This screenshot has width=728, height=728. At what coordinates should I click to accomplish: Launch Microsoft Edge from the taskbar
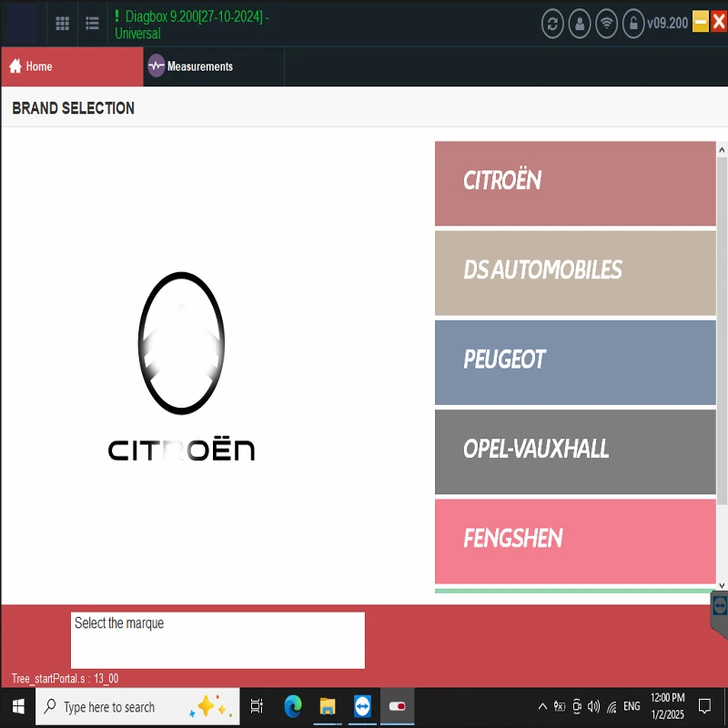(x=293, y=707)
